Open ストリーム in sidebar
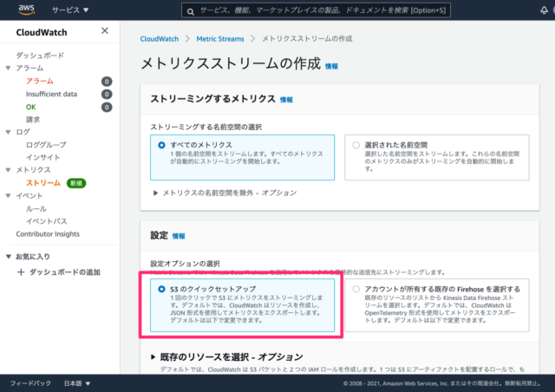 (x=43, y=183)
